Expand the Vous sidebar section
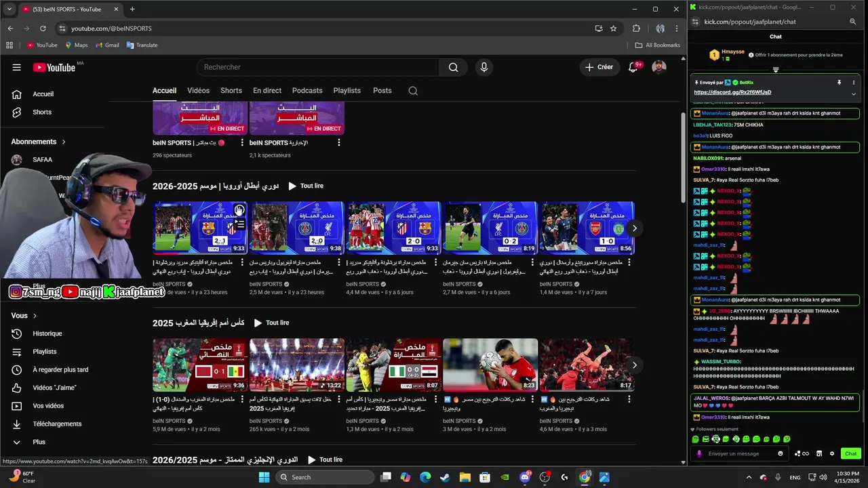The image size is (868, 488). (24, 315)
